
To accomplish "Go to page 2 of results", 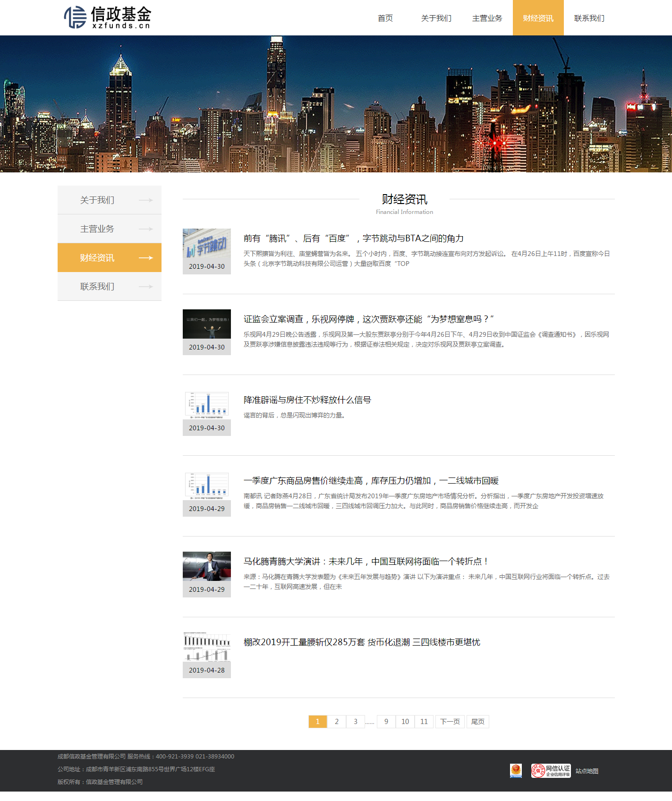I will point(337,722).
